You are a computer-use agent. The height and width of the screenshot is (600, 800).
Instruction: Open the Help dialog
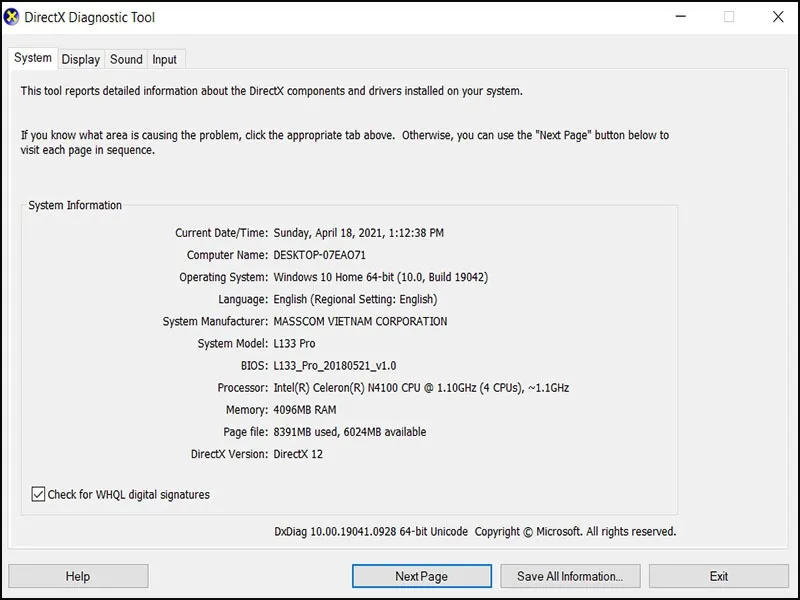tap(78, 576)
